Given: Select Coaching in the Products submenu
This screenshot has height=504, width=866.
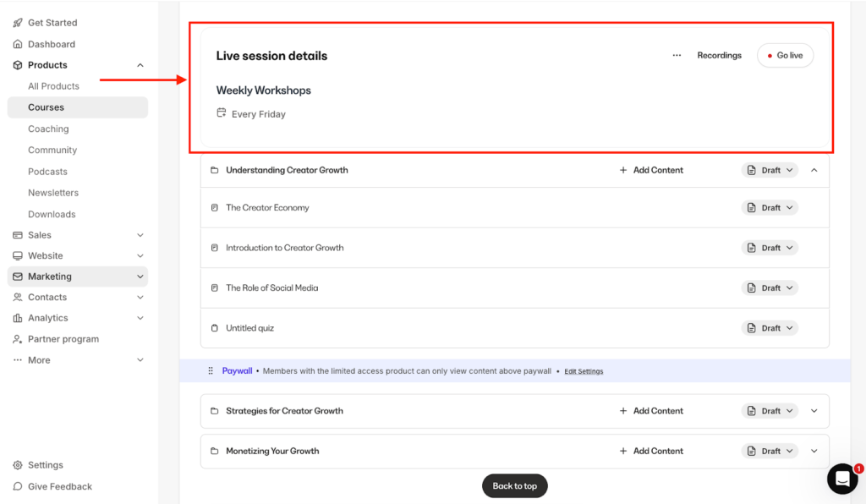Looking at the screenshot, I should [x=48, y=129].
